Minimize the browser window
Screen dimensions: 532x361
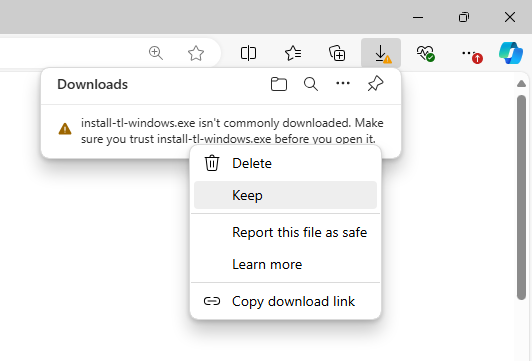pos(418,17)
